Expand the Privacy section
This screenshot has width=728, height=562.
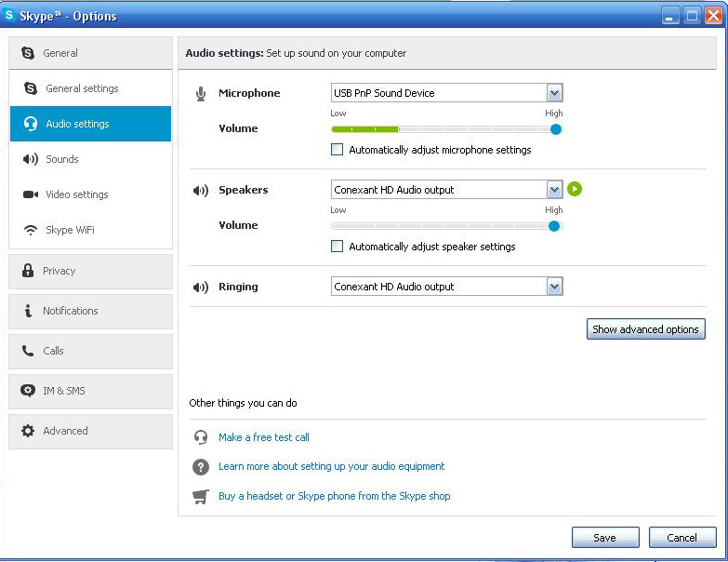tap(90, 271)
